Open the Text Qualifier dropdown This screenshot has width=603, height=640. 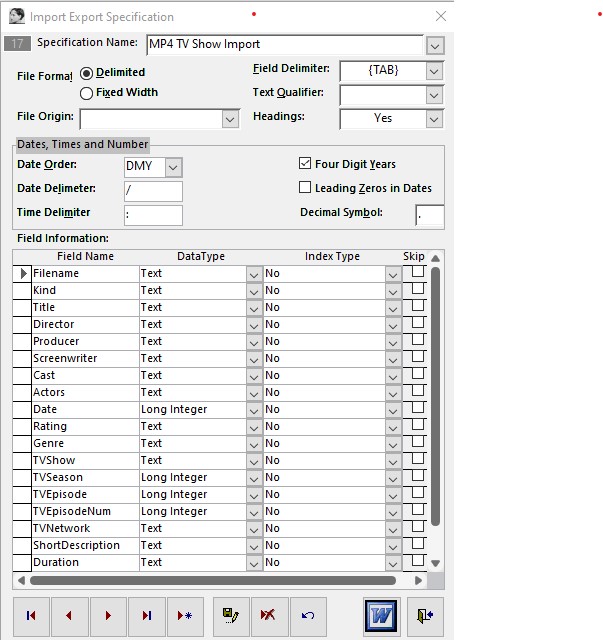[x=434, y=96]
